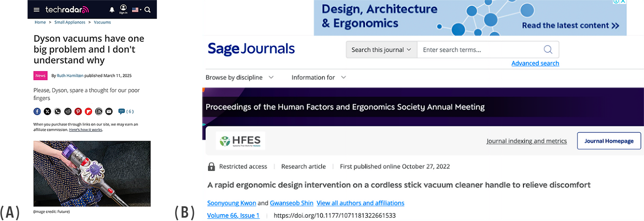The height and width of the screenshot is (221, 644).
Task: Go to the Vacuums breadcrumb
Action: click(x=102, y=22)
